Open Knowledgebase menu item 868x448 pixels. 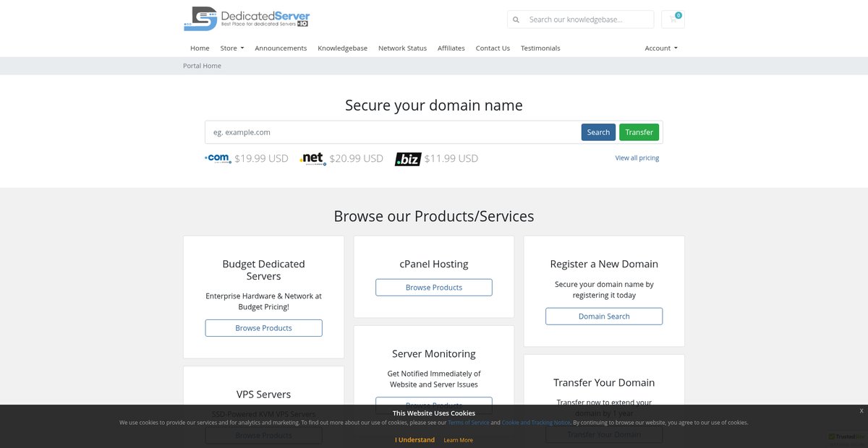click(342, 48)
